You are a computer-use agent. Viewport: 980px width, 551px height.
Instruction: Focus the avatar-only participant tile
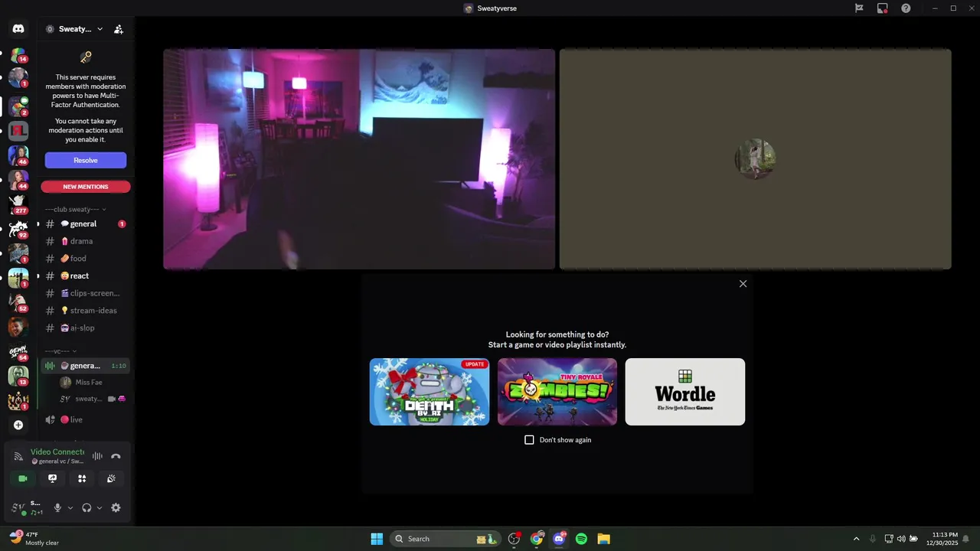pos(756,159)
